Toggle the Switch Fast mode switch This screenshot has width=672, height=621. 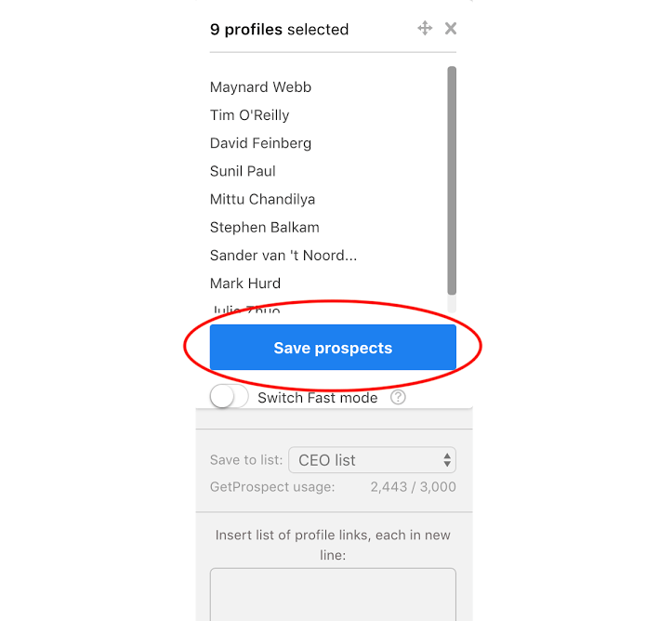click(230, 396)
